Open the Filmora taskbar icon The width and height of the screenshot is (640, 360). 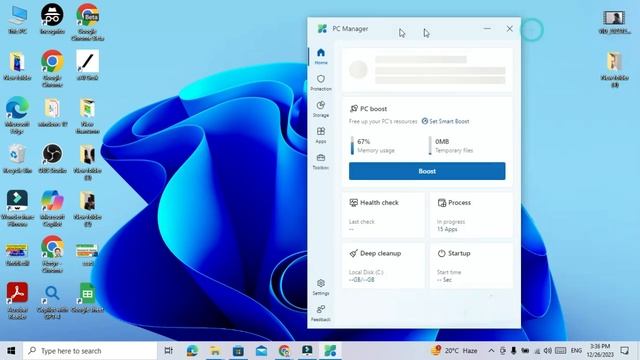pyautogui.click(x=307, y=351)
